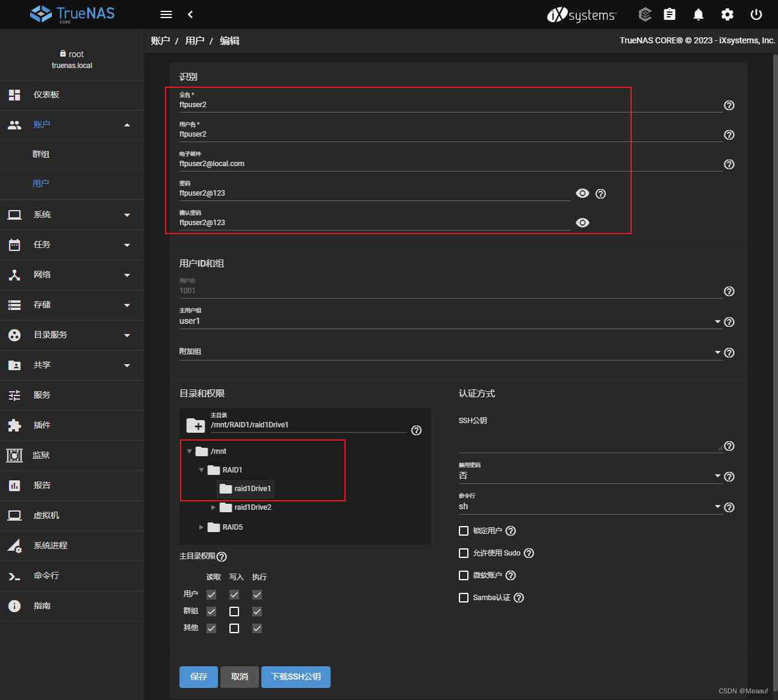Screen dimensions: 778x700
Task: Uncheck 其他 执行 permission
Action: (257, 628)
